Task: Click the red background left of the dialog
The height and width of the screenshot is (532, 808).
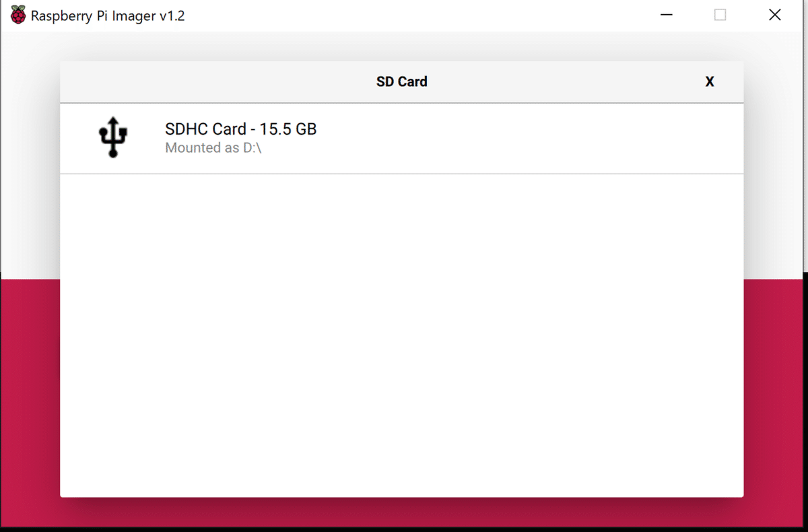Action: point(30,404)
